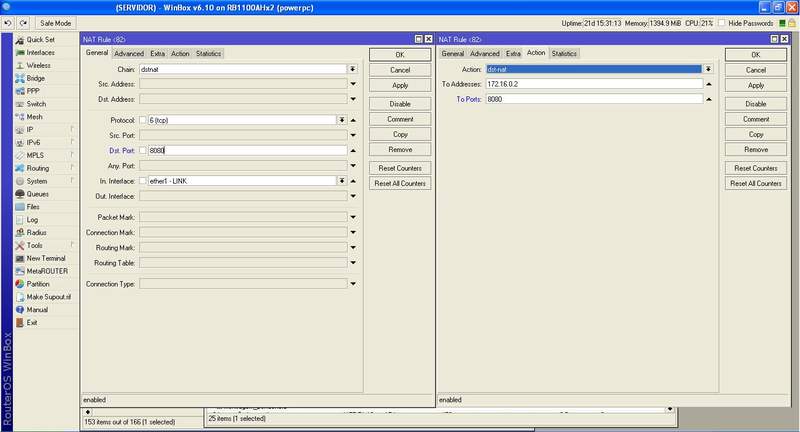
Task: Click Cancel in right NAT Rule window
Action: pos(756,70)
